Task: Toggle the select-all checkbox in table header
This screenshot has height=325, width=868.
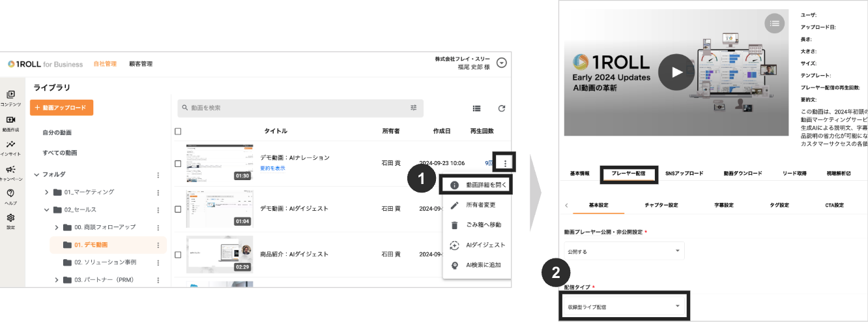Action: tap(178, 131)
